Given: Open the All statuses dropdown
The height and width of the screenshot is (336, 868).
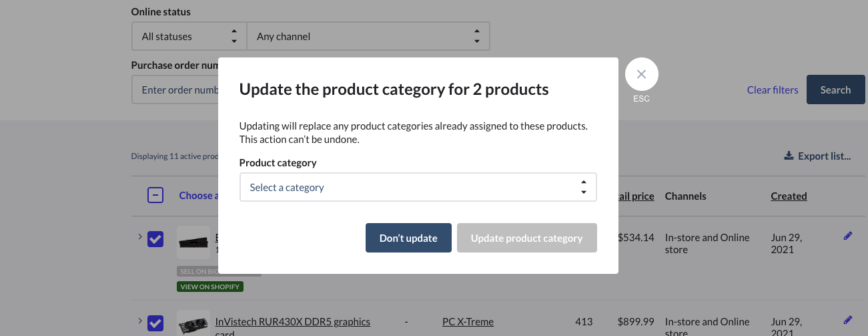Looking at the screenshot, I should [x=189, y=37].
